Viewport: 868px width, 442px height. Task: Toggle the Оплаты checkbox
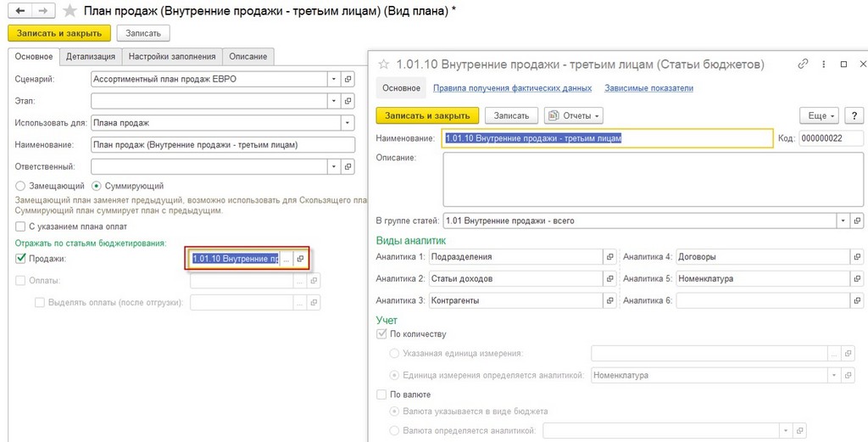(21, 281)
